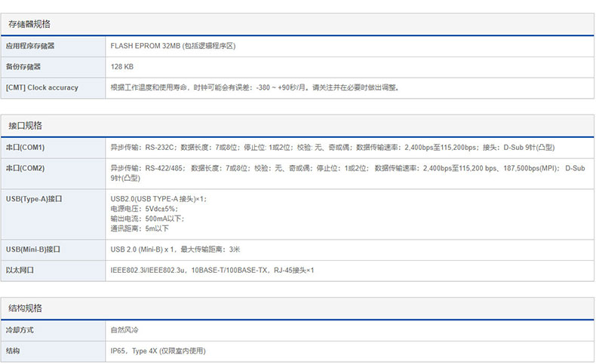Select the 以太网口 row label

20,270
